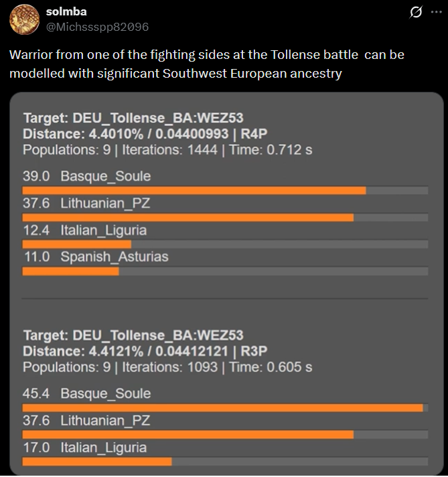
Task: Open the three-dot more options menu
Action: 437,12
